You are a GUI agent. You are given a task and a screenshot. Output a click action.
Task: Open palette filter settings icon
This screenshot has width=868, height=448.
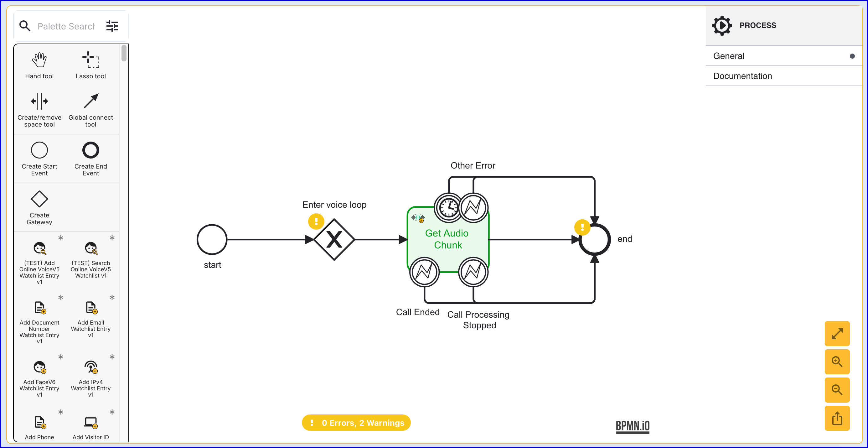(x=112, y=26)
